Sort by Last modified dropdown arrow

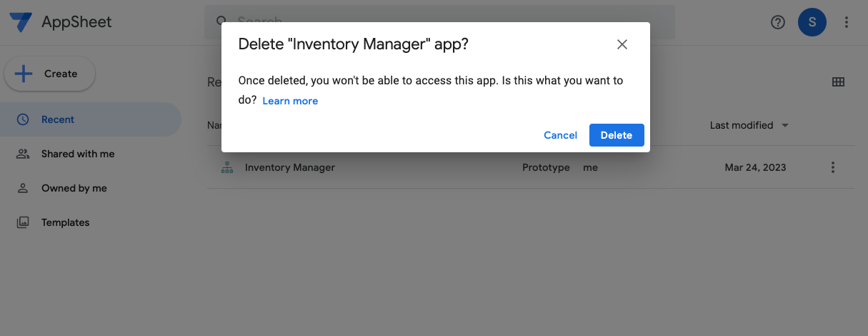(x=785, y=125)
